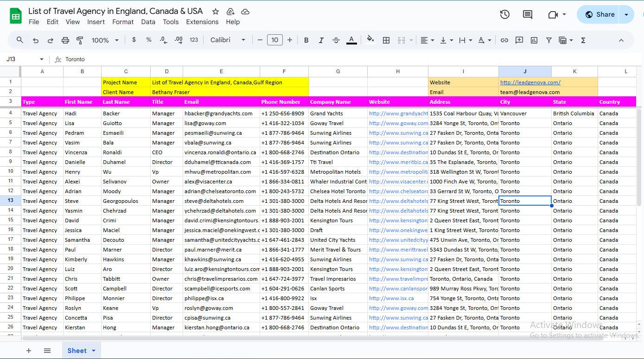The image size is (644, 359).
Task: Click the Insert chart icon
Action: coord(534,40)
